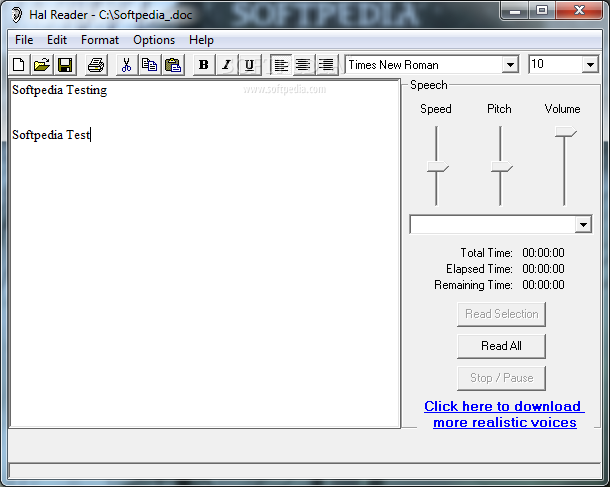Open the File menu
Screen dimensions: 610x487
tap(24, 40)
